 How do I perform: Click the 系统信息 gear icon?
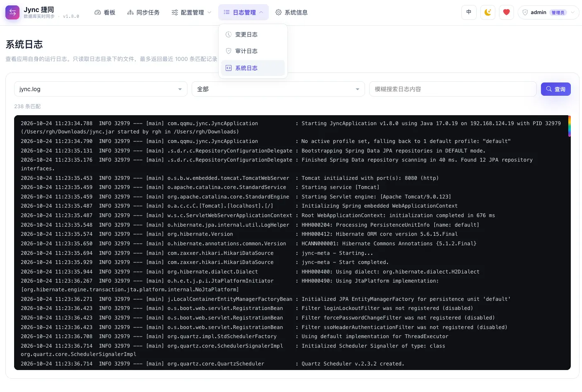point(278,12)
